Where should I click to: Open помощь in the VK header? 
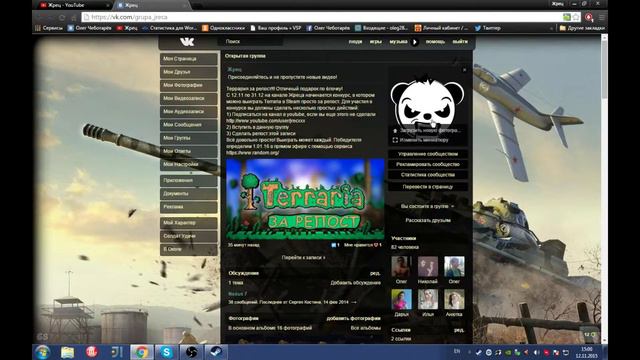point(435,41)
